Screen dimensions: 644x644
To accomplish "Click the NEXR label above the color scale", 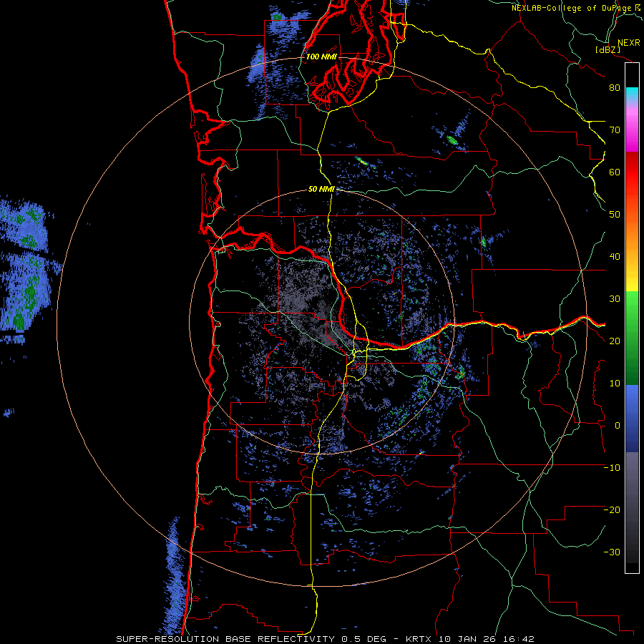I will 628,43.
